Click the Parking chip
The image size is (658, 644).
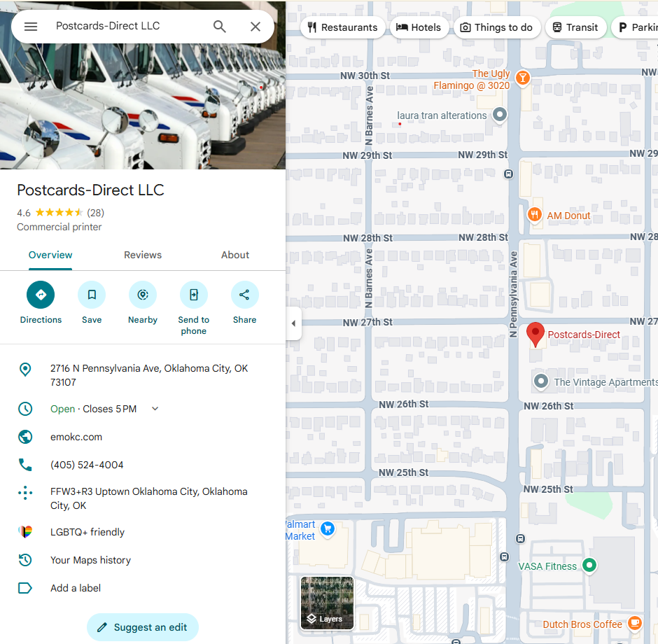click(x=635, y=27)
